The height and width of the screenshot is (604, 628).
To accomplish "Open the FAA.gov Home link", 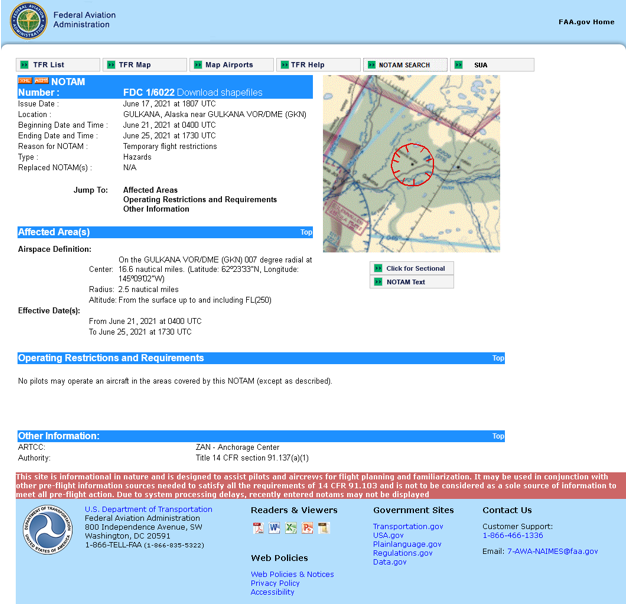I will [x=586, y=22].
